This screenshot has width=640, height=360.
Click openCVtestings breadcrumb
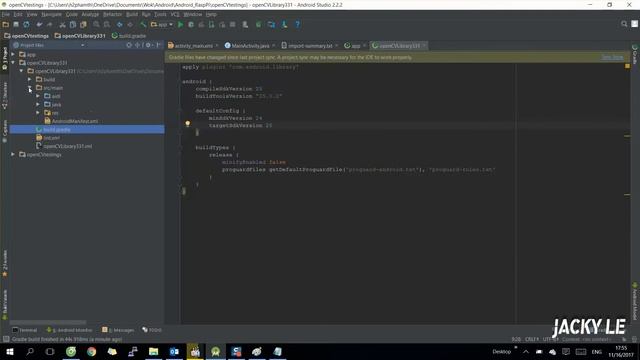pos(27,36)
